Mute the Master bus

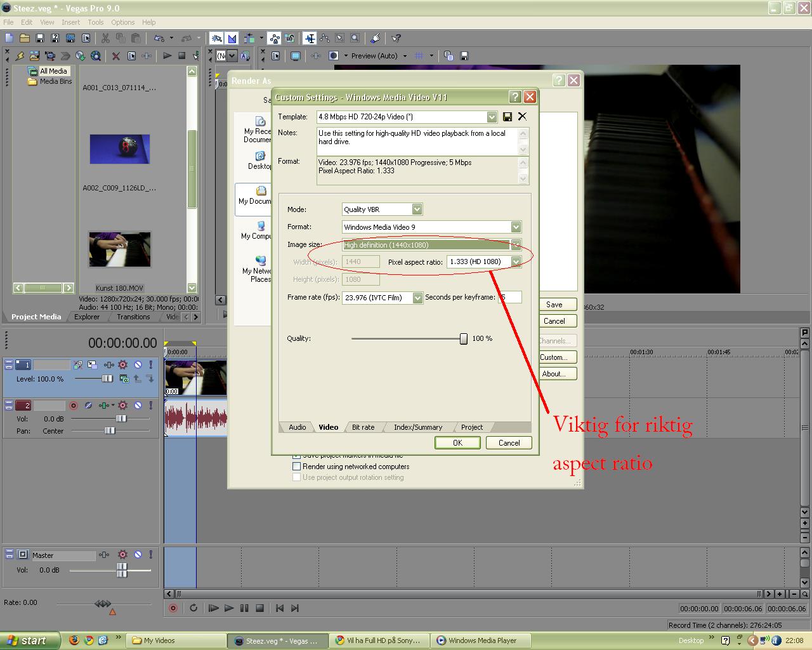click(138, 555)
